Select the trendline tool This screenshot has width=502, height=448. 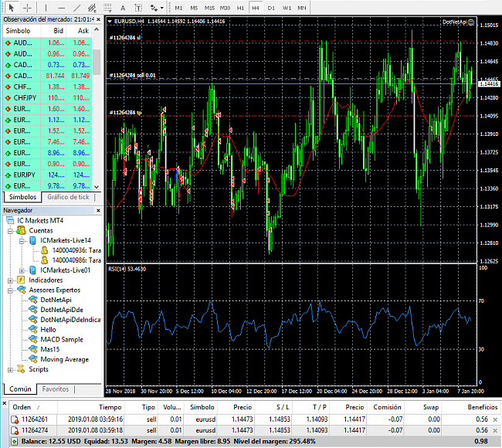[x=76, y=8]
